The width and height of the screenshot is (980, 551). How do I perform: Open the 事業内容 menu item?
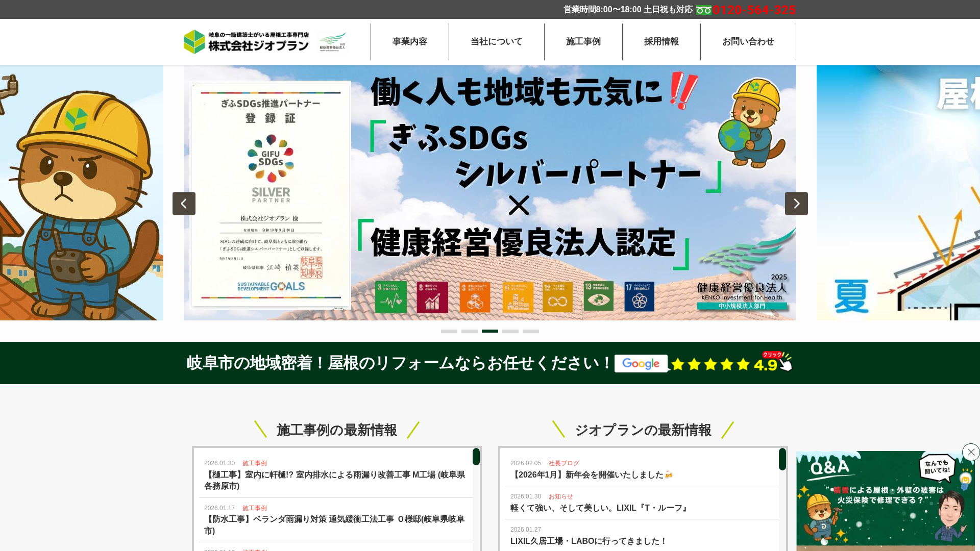409,42
